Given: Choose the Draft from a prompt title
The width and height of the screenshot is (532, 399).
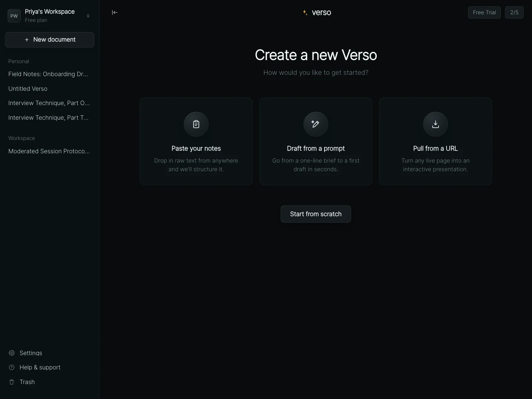Looking at the screenshot, I should pos(316,148).
